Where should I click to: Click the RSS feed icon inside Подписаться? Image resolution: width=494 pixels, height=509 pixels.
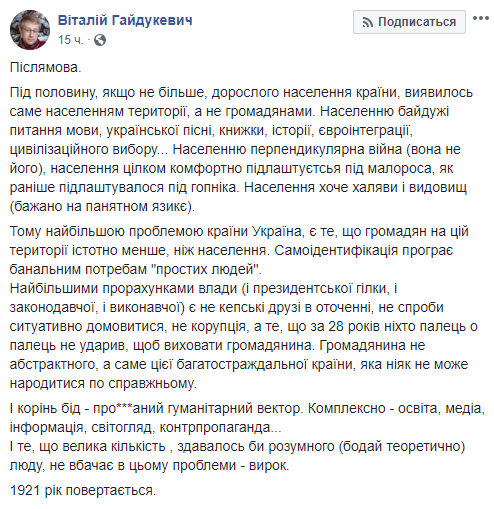[x=367, y=22]
